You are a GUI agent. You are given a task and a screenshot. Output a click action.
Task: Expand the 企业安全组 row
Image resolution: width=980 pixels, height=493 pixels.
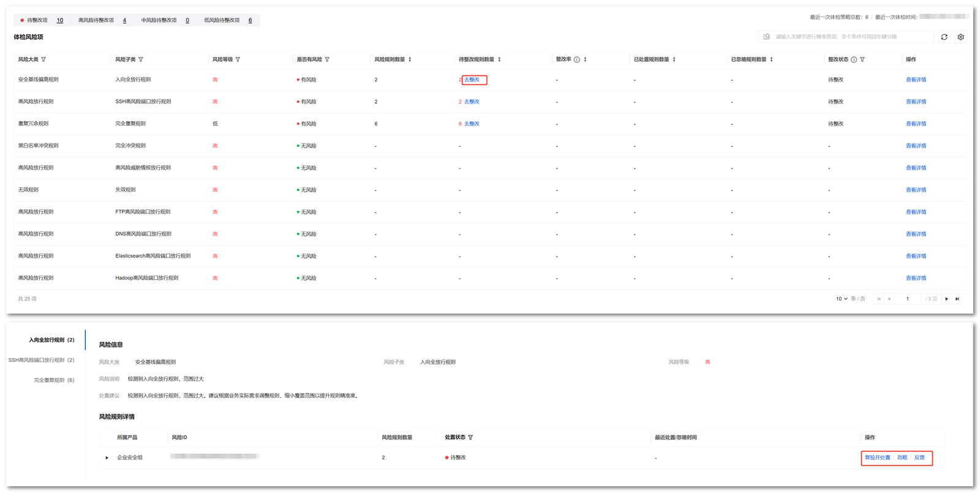[107, 457]
